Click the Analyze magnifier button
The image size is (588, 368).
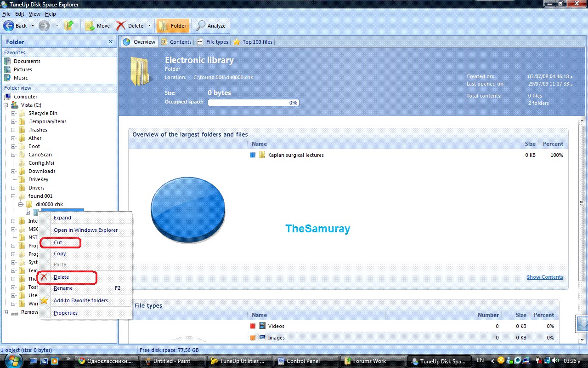211,26
